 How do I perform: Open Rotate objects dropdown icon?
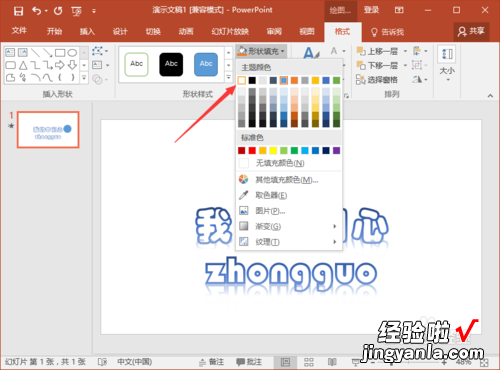click(x=420, y=79)
